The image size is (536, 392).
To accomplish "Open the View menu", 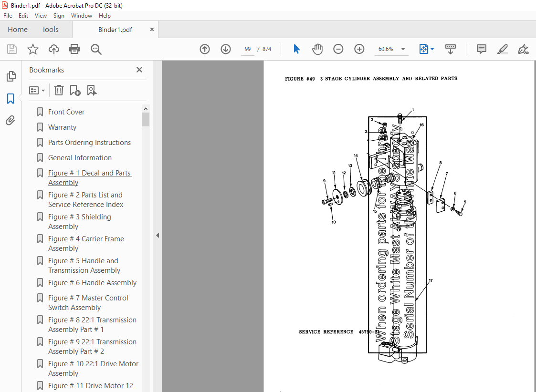I will [41, 16].
